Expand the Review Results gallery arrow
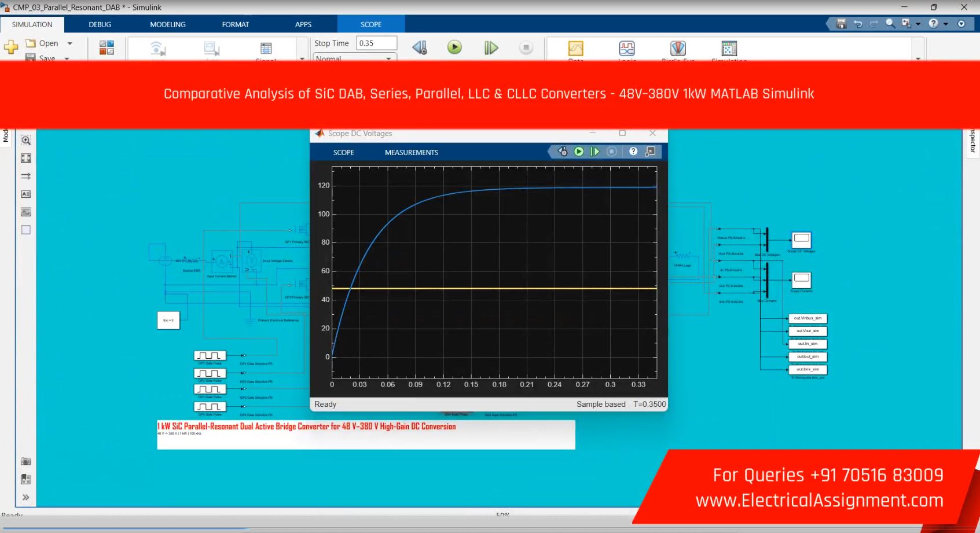Viewport: 980px width, 533px height. (918, 58)
